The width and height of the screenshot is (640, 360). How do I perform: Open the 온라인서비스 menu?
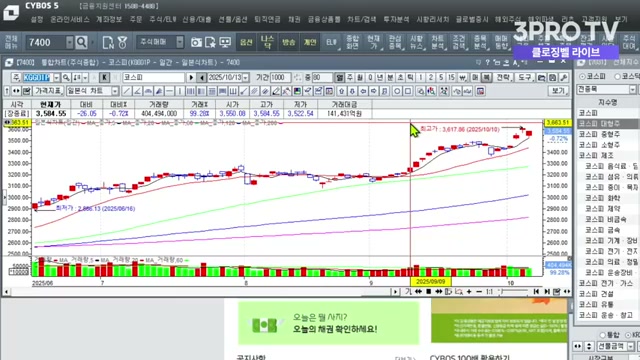click(70, 19)
